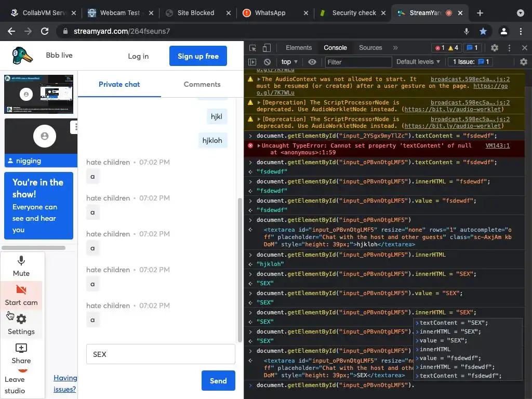Open the Having issues? link
Screen dimensions: 532x399
click(65, 383)
